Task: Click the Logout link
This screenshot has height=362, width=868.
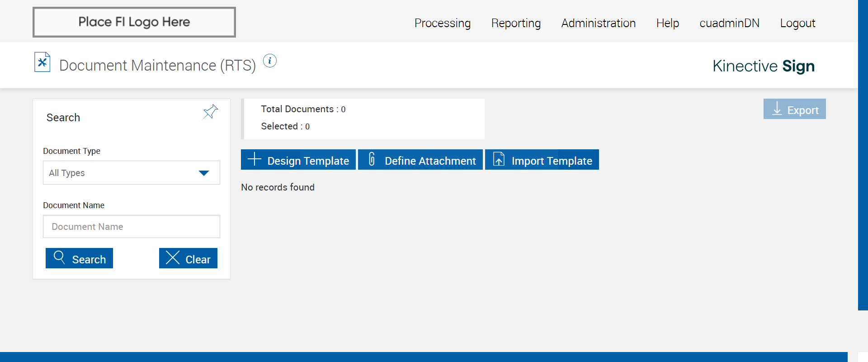Action: (x=797, y=23)
